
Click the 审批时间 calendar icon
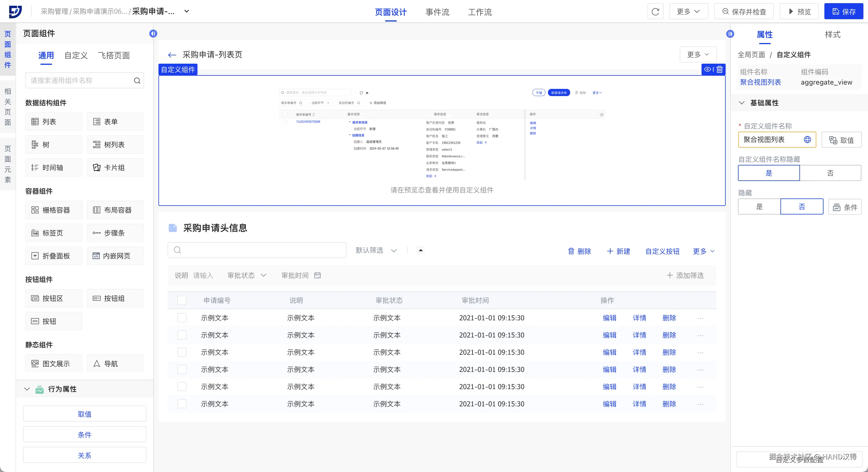pyautogui.click(x=317, y=275)
